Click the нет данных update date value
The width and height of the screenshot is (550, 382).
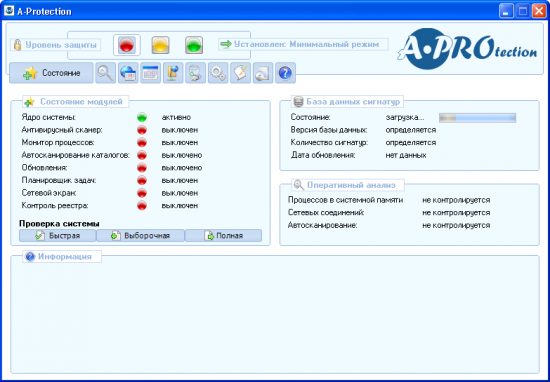tap(406, 155)
